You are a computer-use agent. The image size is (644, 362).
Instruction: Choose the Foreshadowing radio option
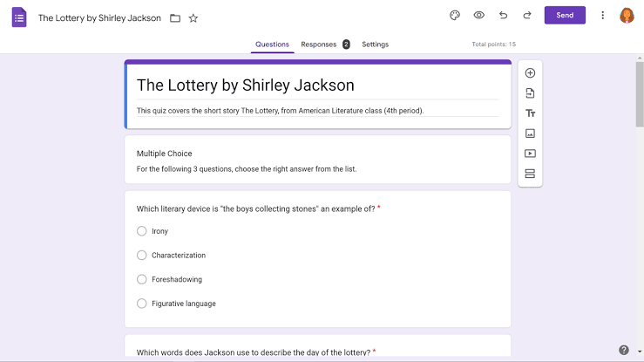pos(141,279)
